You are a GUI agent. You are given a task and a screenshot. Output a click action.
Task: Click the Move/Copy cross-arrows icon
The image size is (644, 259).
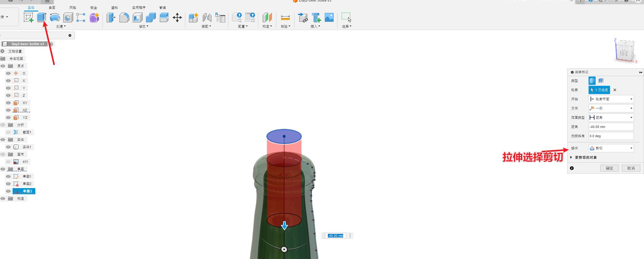tap(177, 17)
